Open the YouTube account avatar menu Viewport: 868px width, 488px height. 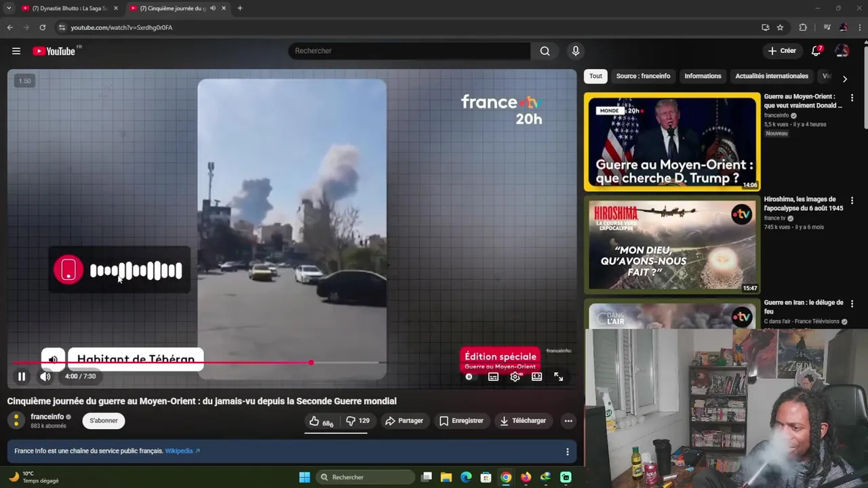point(842,51)
